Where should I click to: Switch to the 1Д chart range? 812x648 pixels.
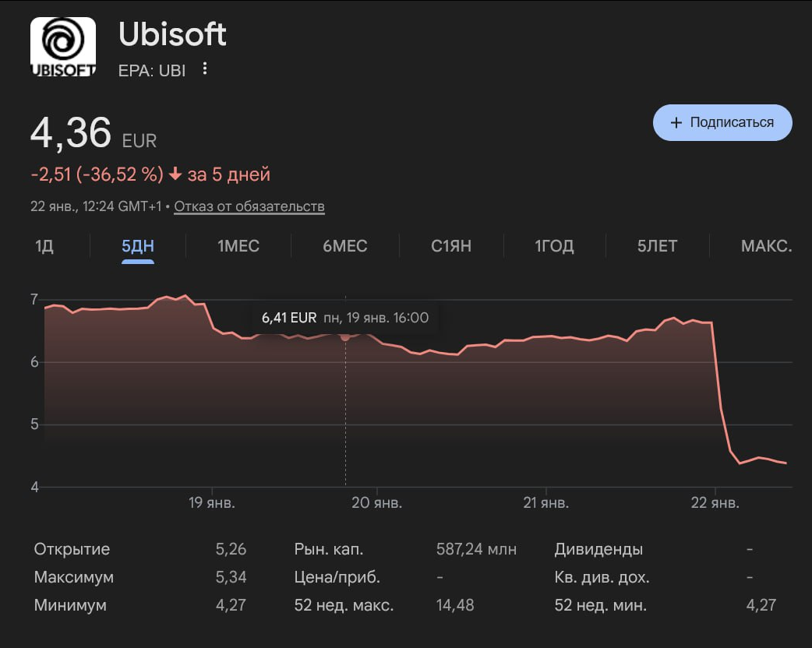tap(44, 246)
